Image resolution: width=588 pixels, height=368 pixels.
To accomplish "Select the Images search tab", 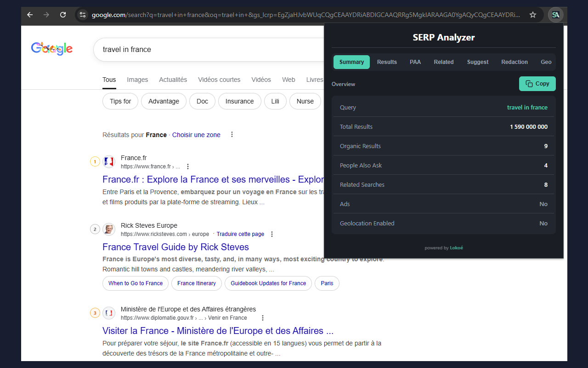I will tap(137, 80).
